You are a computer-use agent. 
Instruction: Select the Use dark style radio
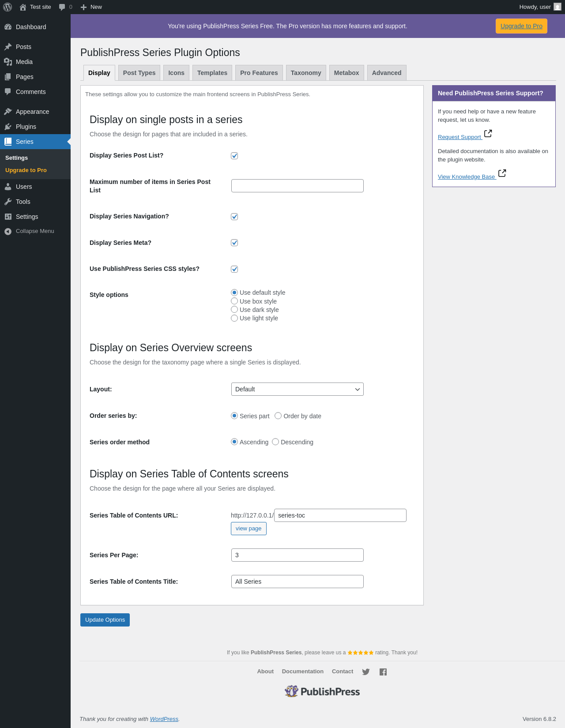tap(234, 310)
